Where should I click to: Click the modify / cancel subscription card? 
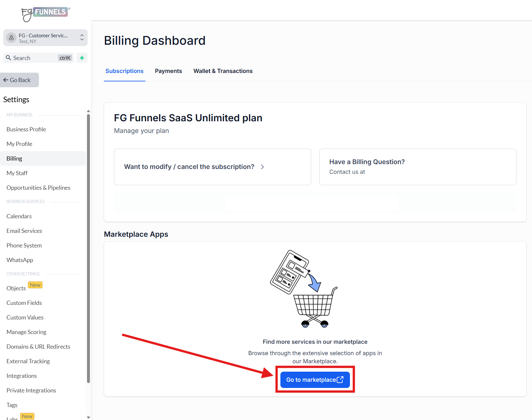[x=213, y=167]
